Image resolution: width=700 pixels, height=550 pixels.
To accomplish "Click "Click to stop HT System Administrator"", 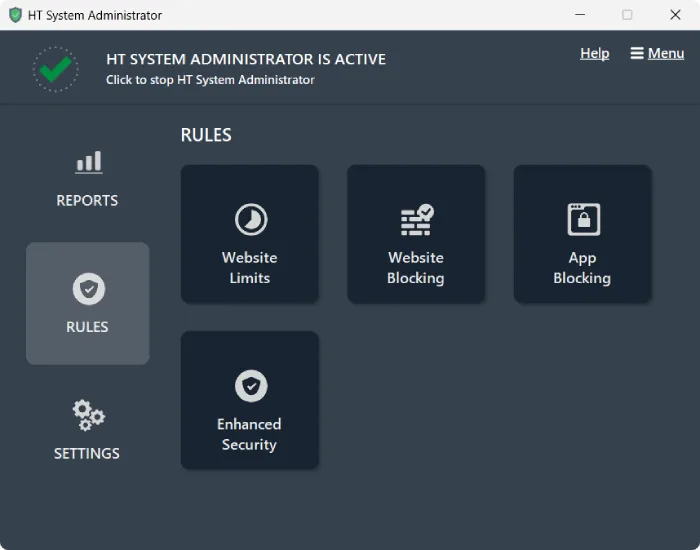I will (x=210, y=80).
